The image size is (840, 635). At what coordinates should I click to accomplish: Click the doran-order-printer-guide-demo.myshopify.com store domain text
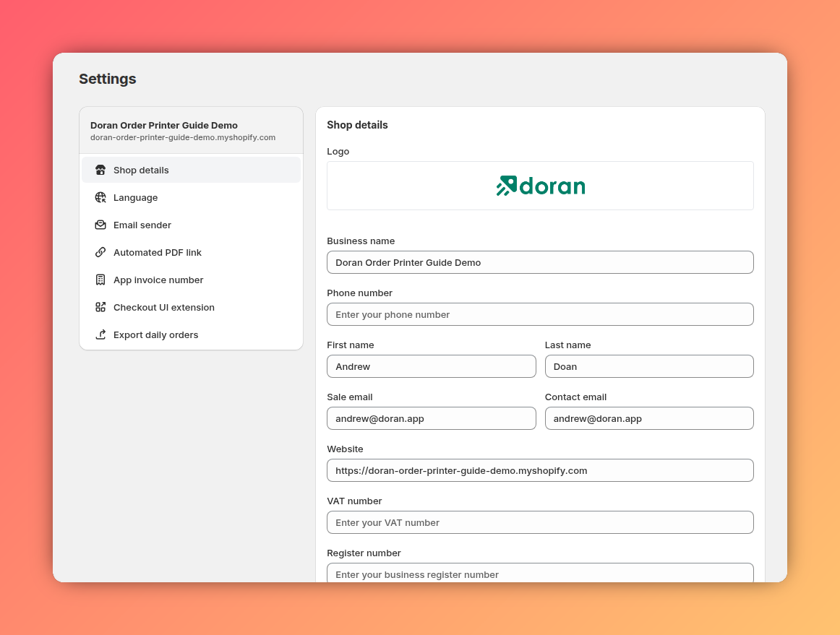(x=183, y=137)
